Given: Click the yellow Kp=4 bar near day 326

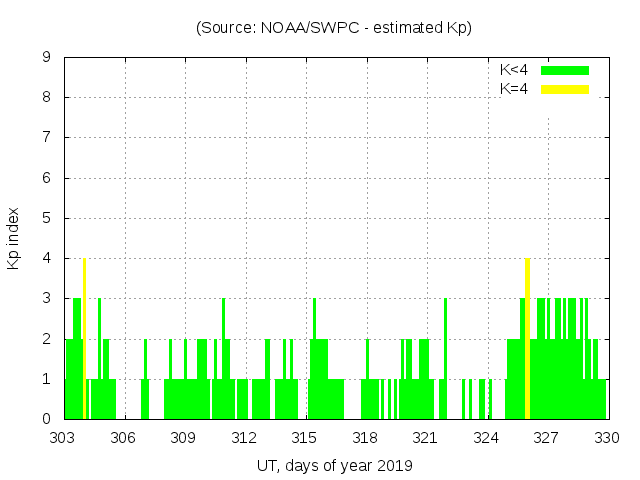Looking at the screenshot, I should 527,340.
